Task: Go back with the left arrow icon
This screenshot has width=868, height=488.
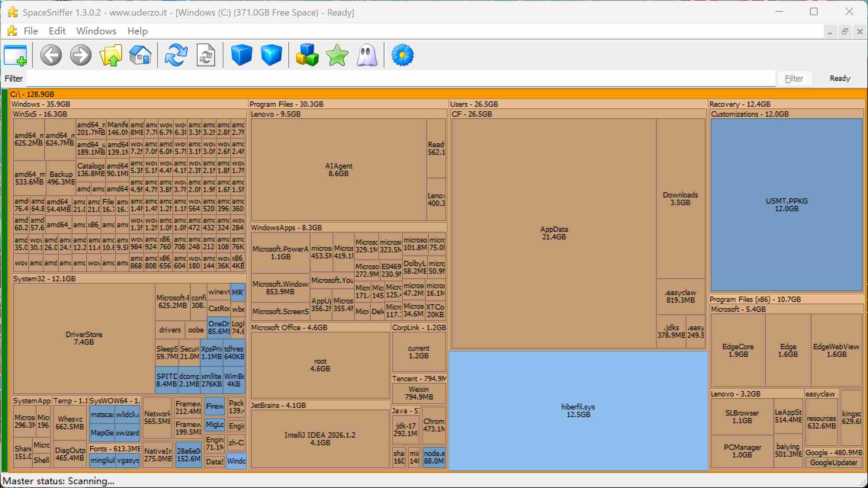Action: click(x=51, y=55)
